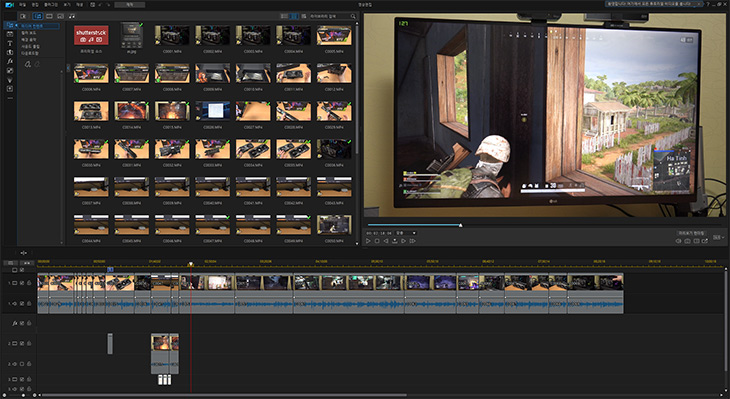Click the preview playback position handle
The width and height of the screenshot is (730, 399).
pos(460,225)
